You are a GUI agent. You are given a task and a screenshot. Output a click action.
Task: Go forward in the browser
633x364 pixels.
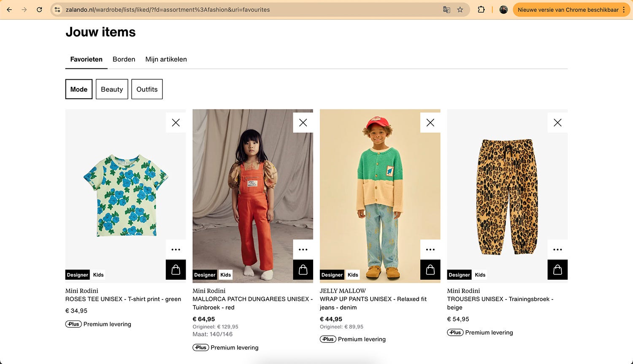(x=24, y=9)
